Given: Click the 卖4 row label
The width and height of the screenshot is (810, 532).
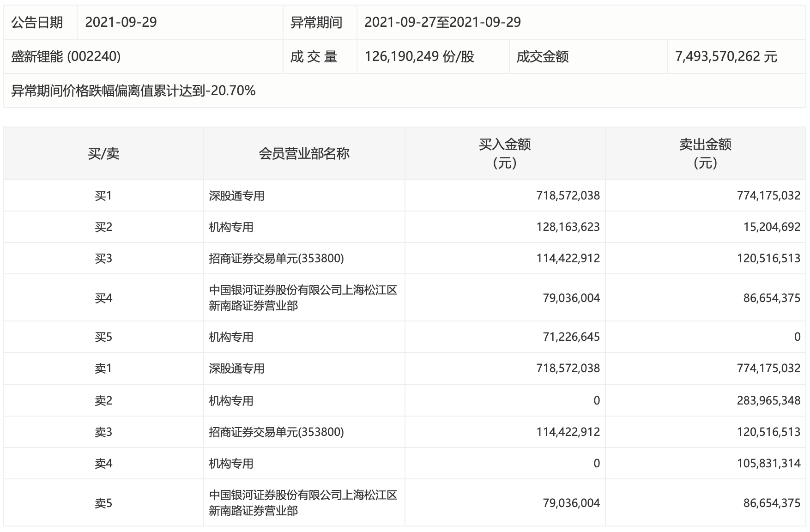Looking at the screenshot, I should point(103,463).
